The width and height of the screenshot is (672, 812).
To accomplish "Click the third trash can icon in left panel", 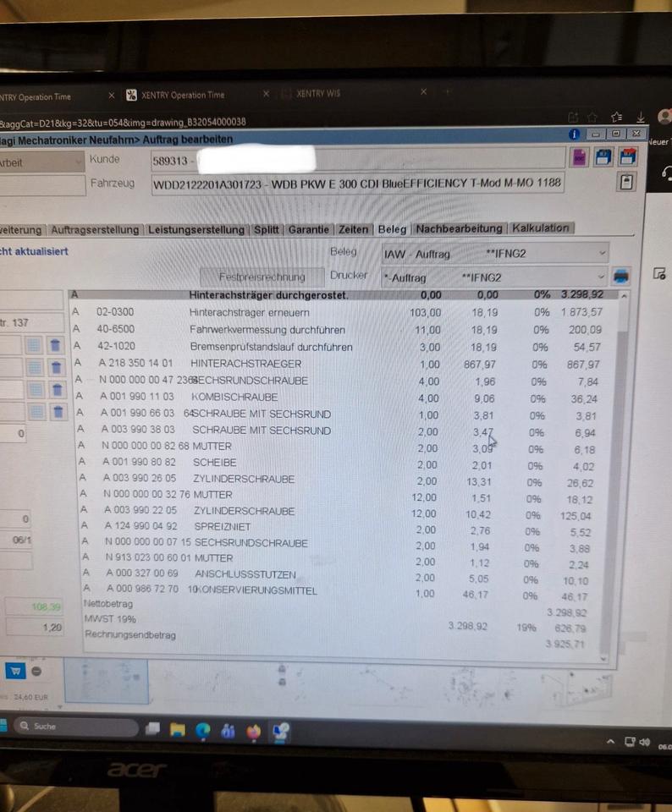I will (x=58, y=389).
